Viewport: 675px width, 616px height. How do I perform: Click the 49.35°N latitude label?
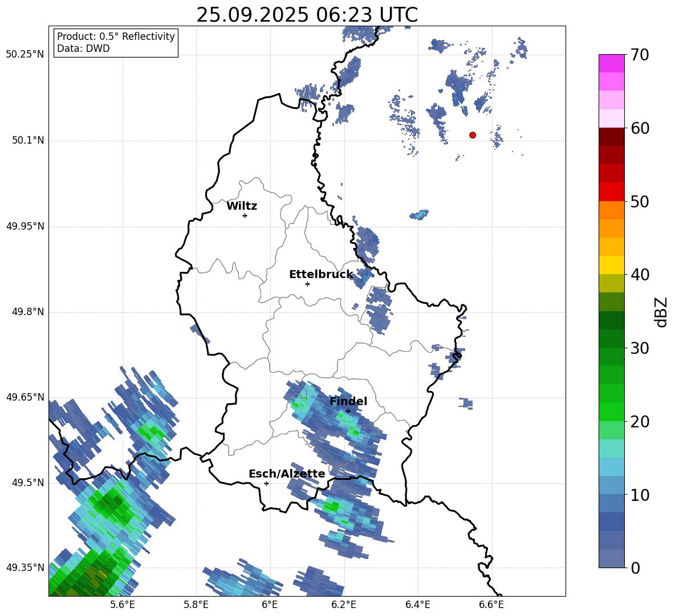(x=25, y=568)
